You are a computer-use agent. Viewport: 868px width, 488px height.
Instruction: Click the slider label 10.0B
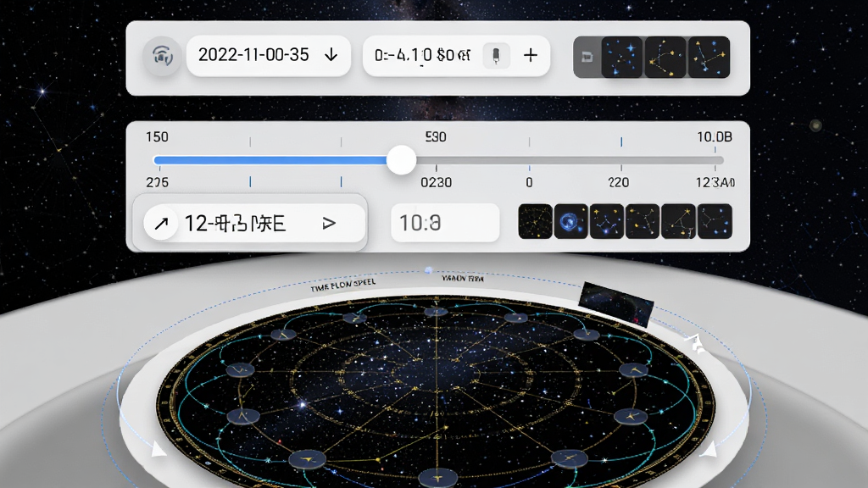714,137
